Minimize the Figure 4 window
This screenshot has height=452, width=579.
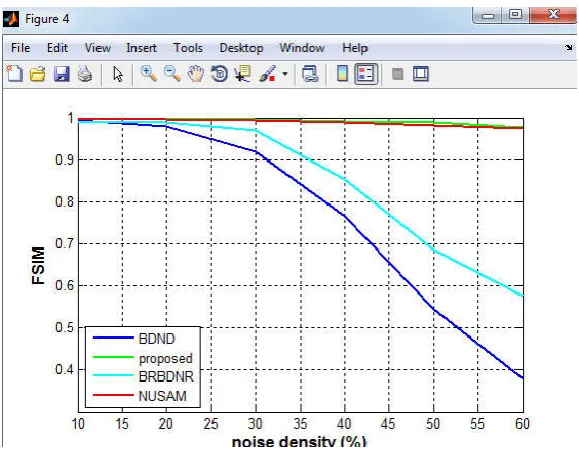(x=487, y=15)
